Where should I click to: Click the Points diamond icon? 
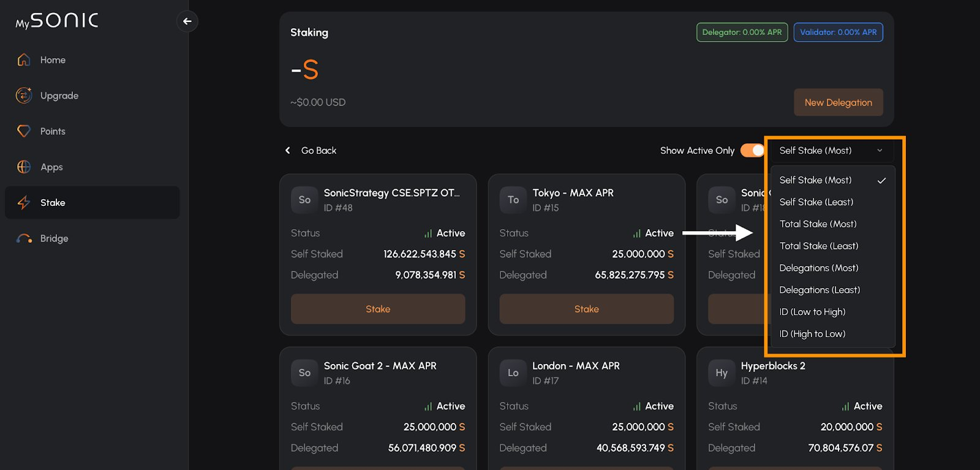(x=24, y=131)
